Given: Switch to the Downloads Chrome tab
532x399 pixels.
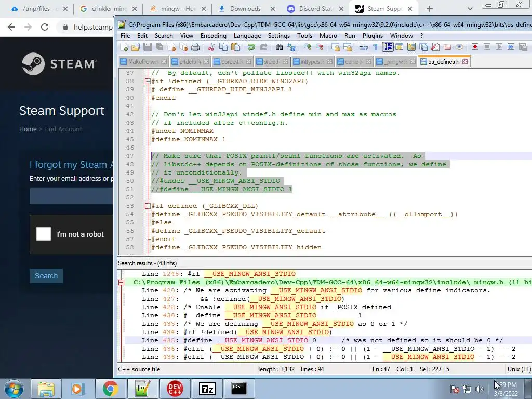Looking at the screenshot, I should pyautogui.click(x=246, y=9).
